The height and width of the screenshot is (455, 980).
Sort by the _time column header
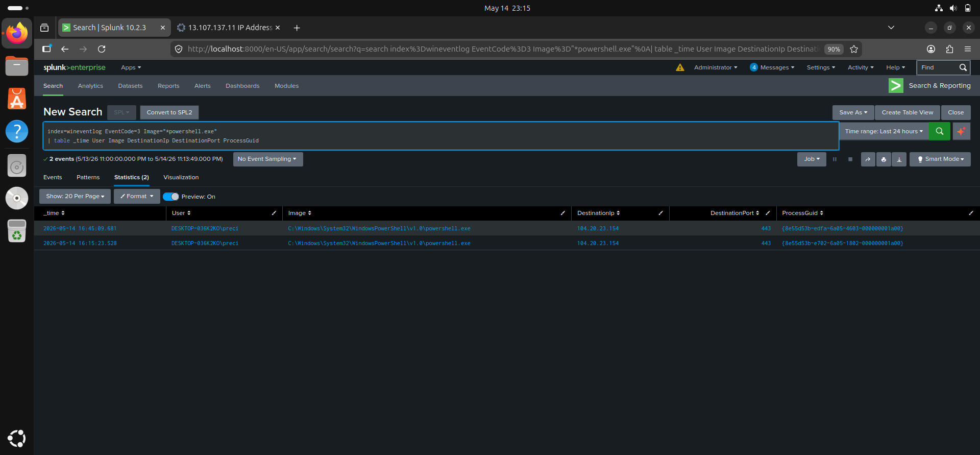[x=54, y=213]
